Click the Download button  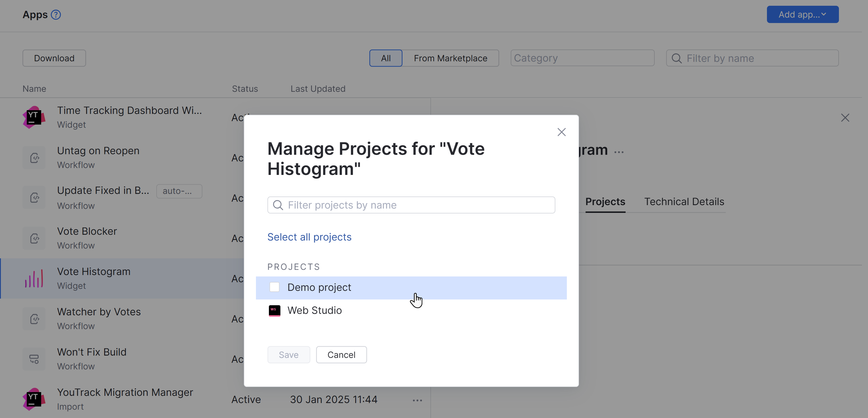54,58
